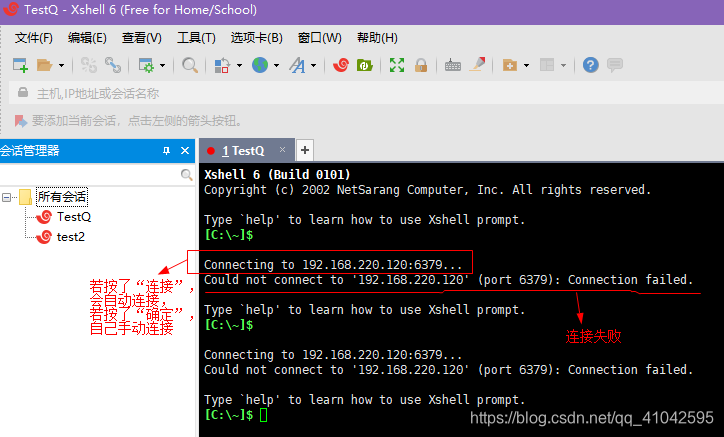This screenshot has width=724, height=437.
Task: Click the font letter A icon
Action: click(297, 65)
